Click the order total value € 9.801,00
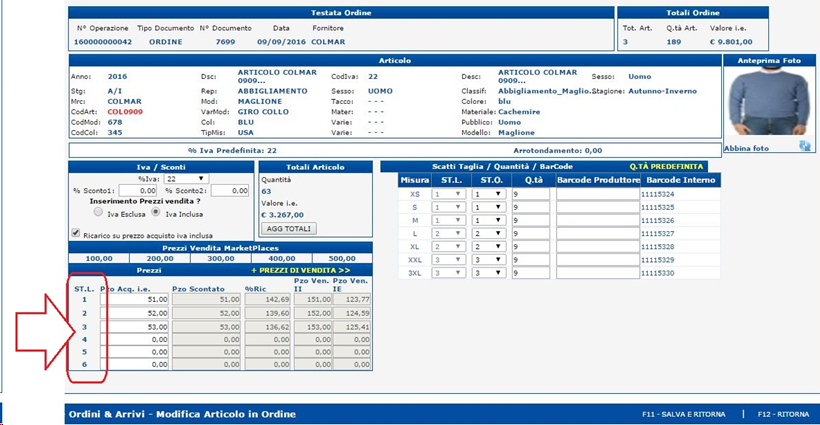The height and width of the screenshot is (425, 820). point(731,42)
